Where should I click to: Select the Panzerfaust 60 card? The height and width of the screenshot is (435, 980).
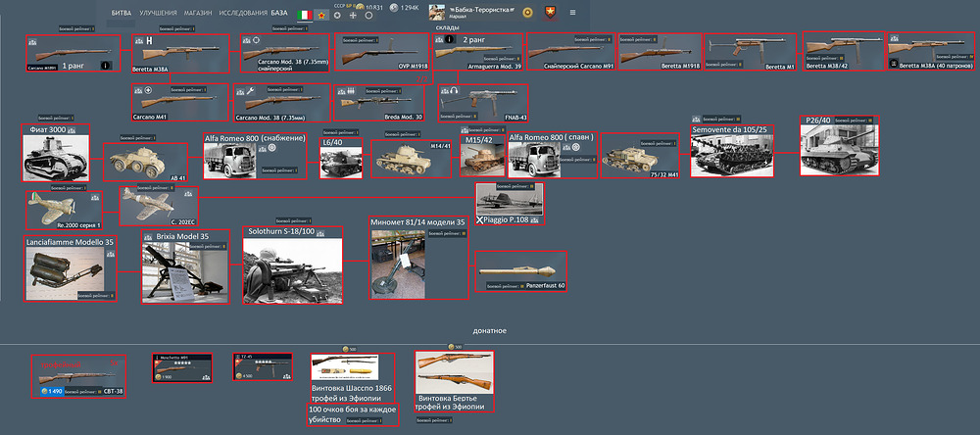pos(521,272)
